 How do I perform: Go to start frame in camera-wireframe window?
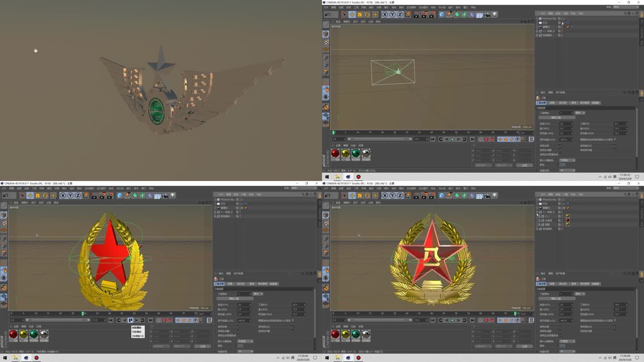432,139
